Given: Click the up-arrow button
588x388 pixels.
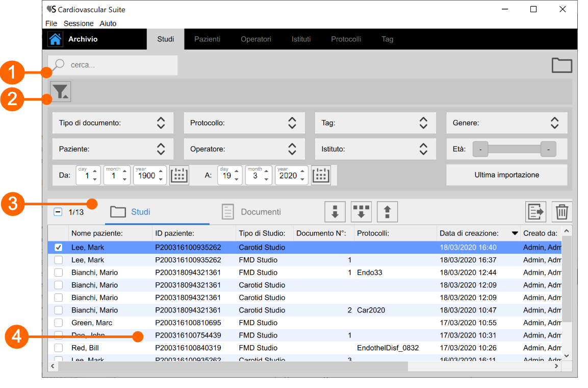Looking at the screenshot, I should [387, 211].
